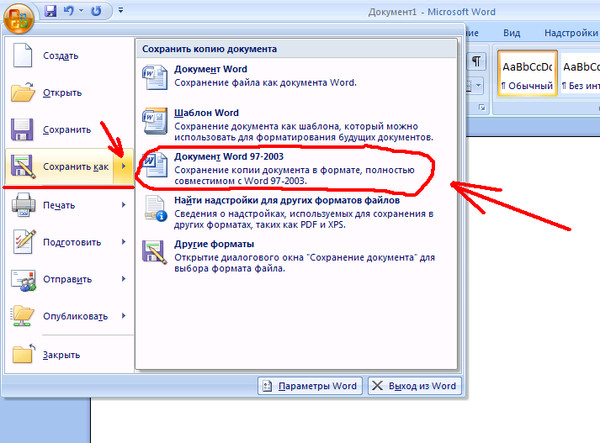Select the Открыть menu entry

[69, 93]
